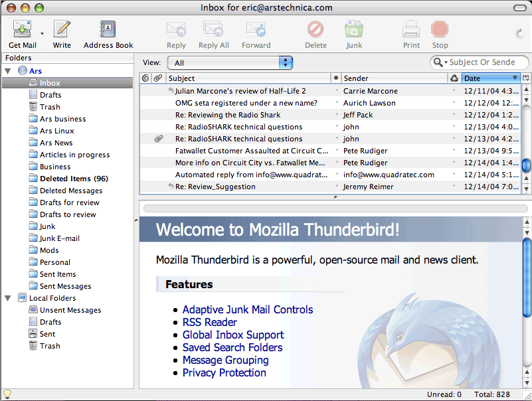Toggle read status for Jeremy Reimer message
The width and height of the screenshot is (532, 401).
coord(337,187)
